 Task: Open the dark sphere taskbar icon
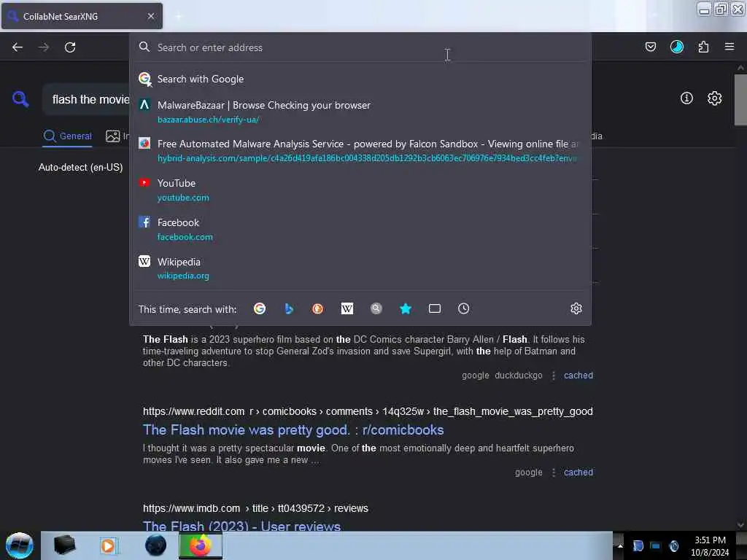tap(155, 545)
